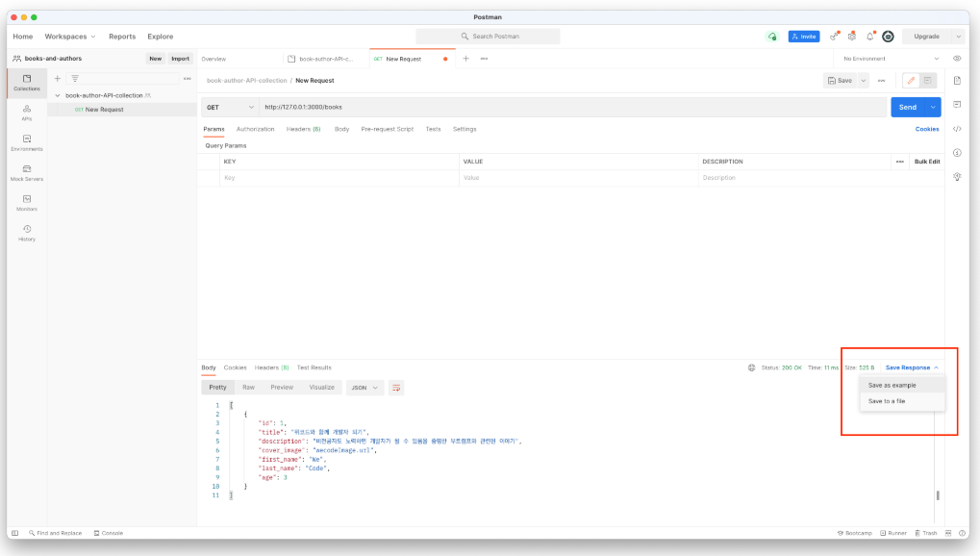
Task: Open the History sidebar panel
Action: click(27, 233)
